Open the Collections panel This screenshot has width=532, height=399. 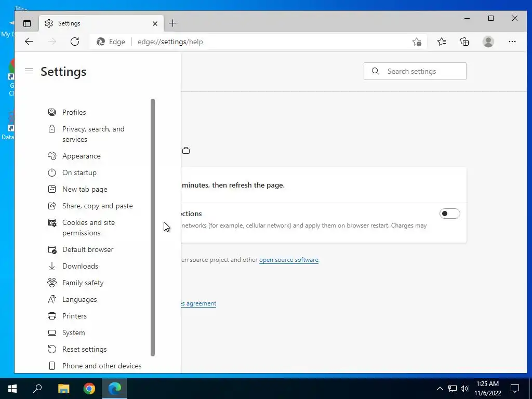click(464, 42)
